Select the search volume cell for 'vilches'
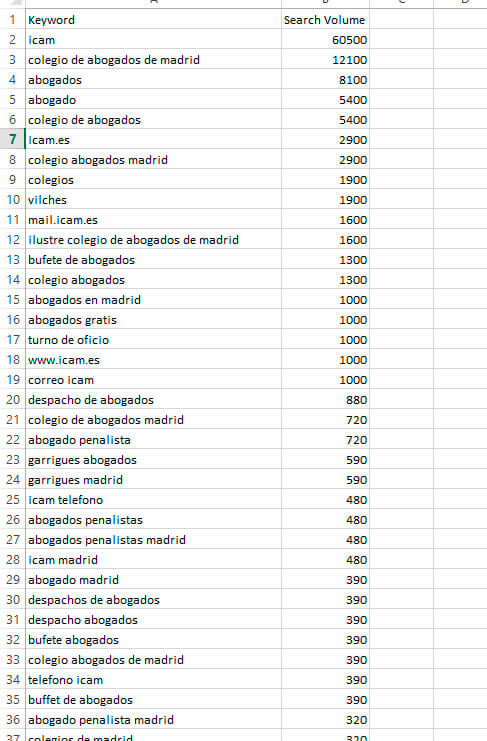 325,200
